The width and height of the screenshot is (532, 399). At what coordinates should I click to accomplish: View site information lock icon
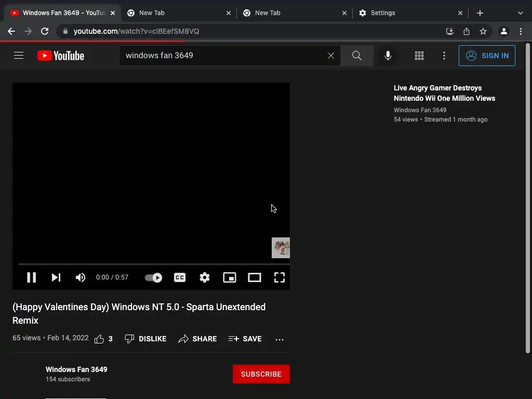[65, 31]
